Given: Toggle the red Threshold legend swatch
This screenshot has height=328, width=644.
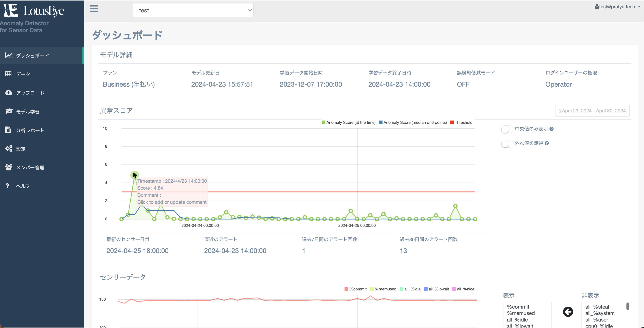Looking at the screenshot, I should click(452, 122).
